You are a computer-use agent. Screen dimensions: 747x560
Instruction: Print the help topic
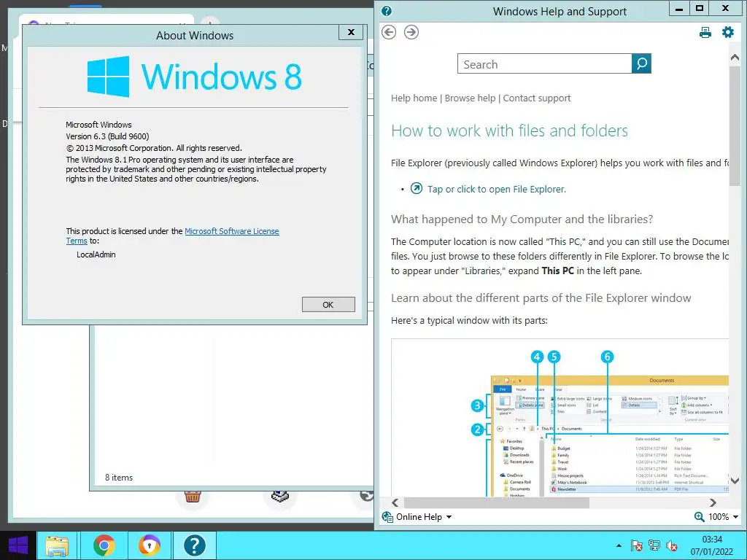[x=705, y=32]
